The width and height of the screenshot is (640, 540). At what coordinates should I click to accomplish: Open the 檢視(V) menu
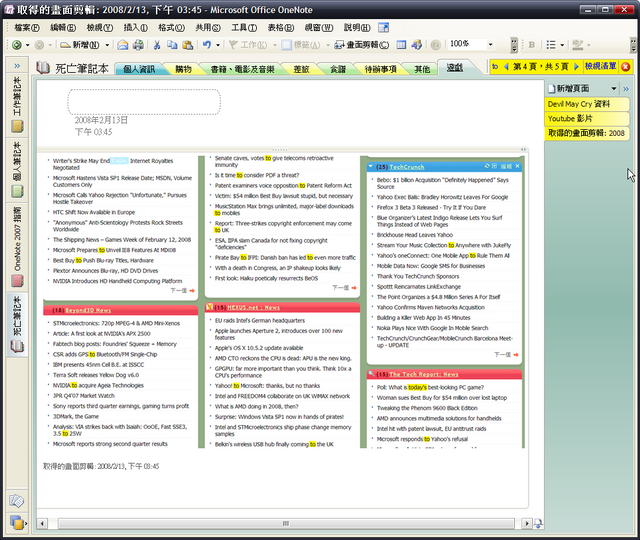click(100, 28)
